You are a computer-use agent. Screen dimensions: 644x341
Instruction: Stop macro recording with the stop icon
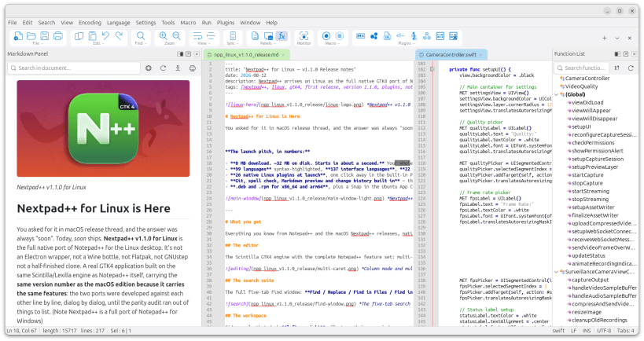(x=340, y=36)
